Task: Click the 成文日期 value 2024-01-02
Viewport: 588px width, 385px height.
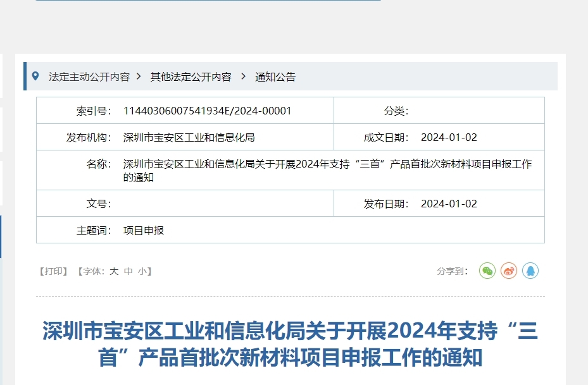Action: pyautogui.click(x=449, y=137)
